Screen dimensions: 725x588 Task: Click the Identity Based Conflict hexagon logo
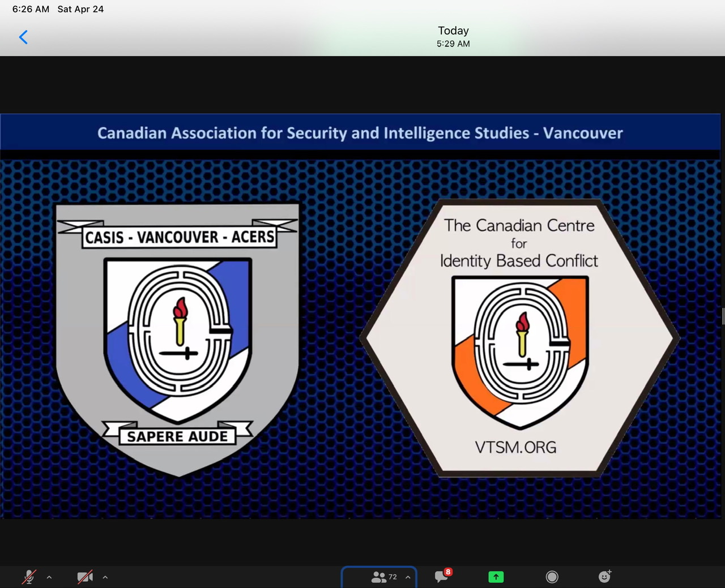tap(519, 340)
